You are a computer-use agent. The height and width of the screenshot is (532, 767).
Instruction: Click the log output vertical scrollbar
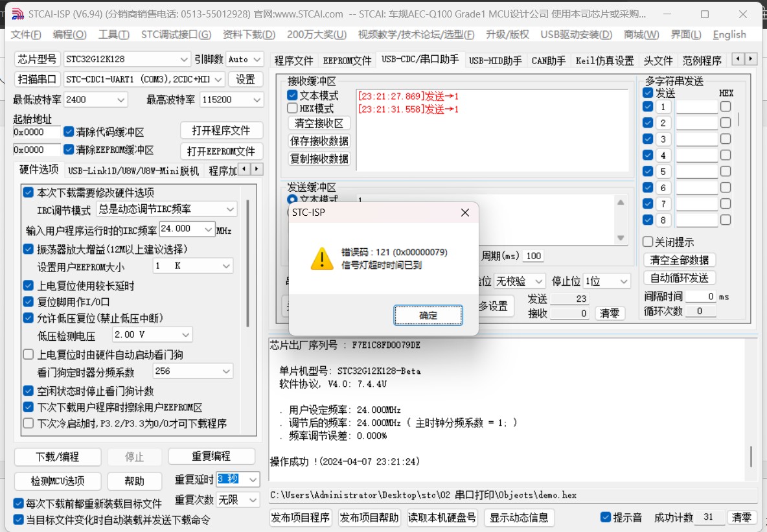pos(751,456)
